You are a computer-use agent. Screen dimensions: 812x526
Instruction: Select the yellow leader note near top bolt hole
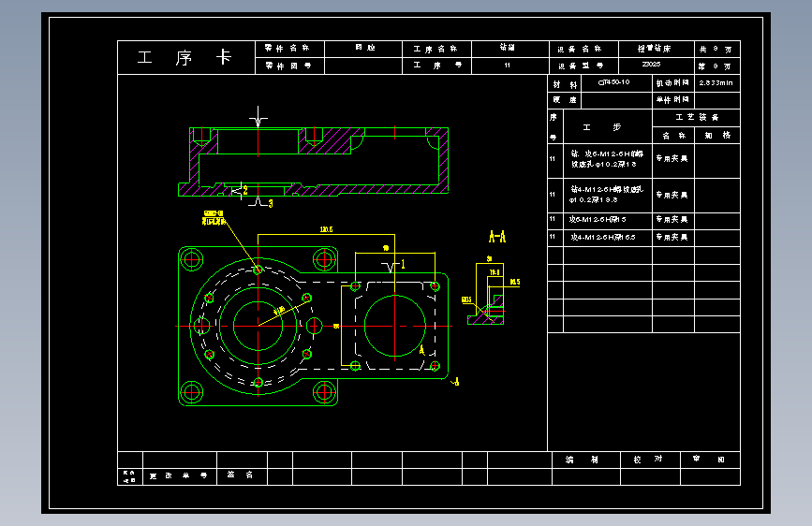[213, 217]
